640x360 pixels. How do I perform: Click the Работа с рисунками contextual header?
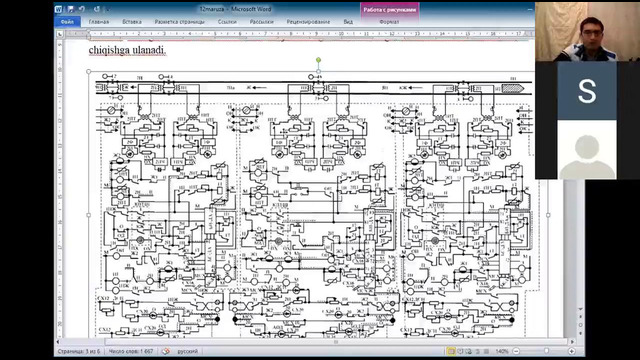coord(389,10)
